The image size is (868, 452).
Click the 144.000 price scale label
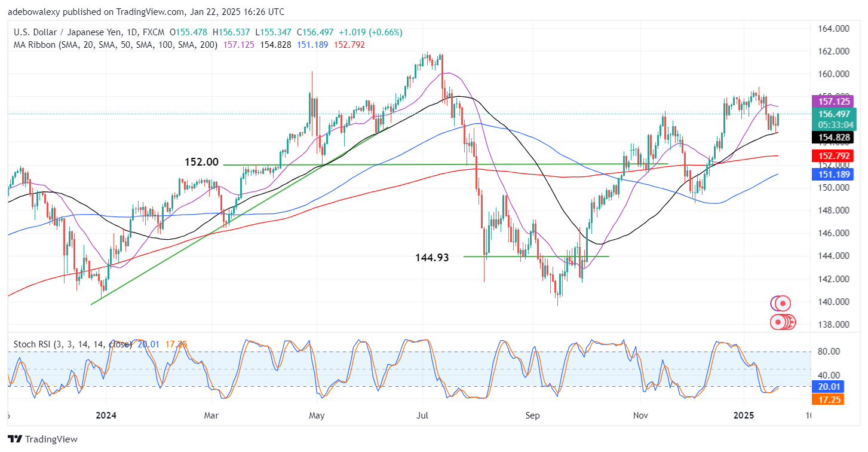tap(835, 256)
